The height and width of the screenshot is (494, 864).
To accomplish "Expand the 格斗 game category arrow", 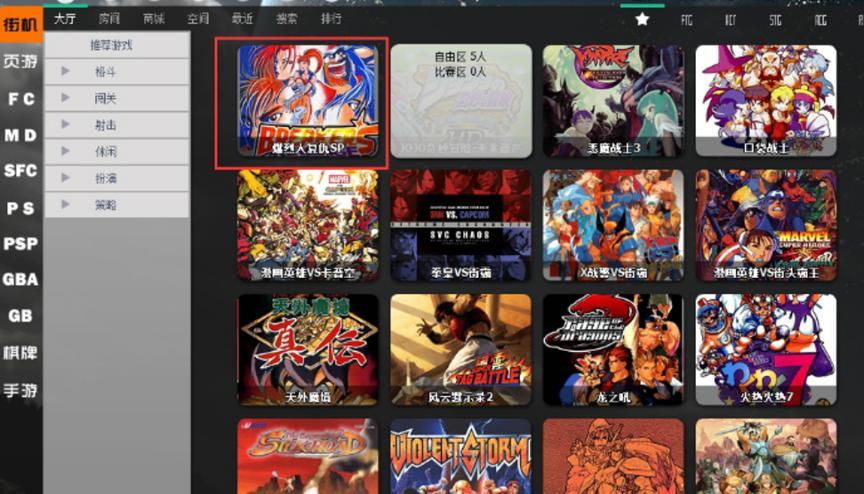I will click(65, 71).
